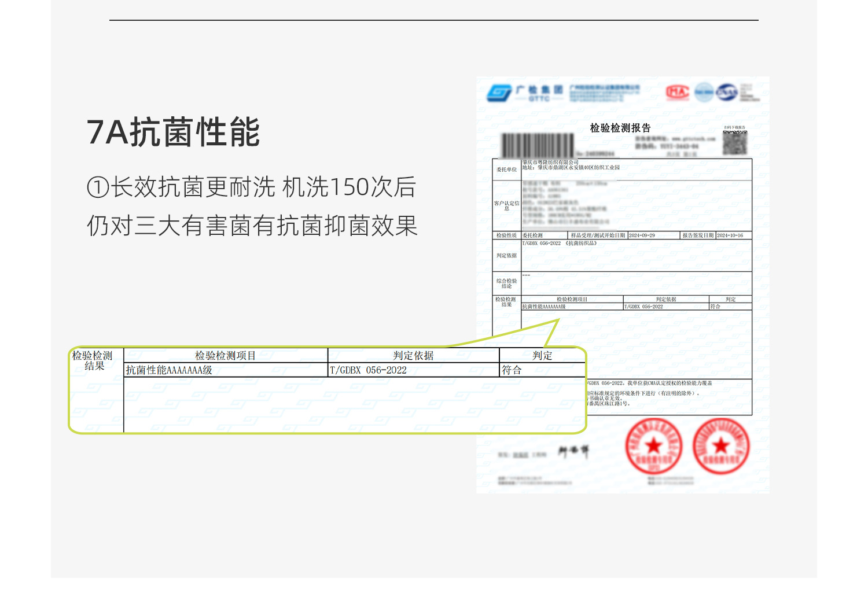This screenshot has height=608, width=868.
Task: Click the left red official seal
Action: [x=654, y=446]
